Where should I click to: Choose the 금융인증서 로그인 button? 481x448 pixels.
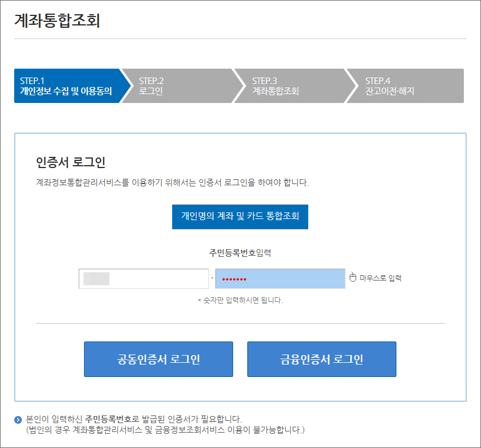pyautogui.click(x=321, y=359)
